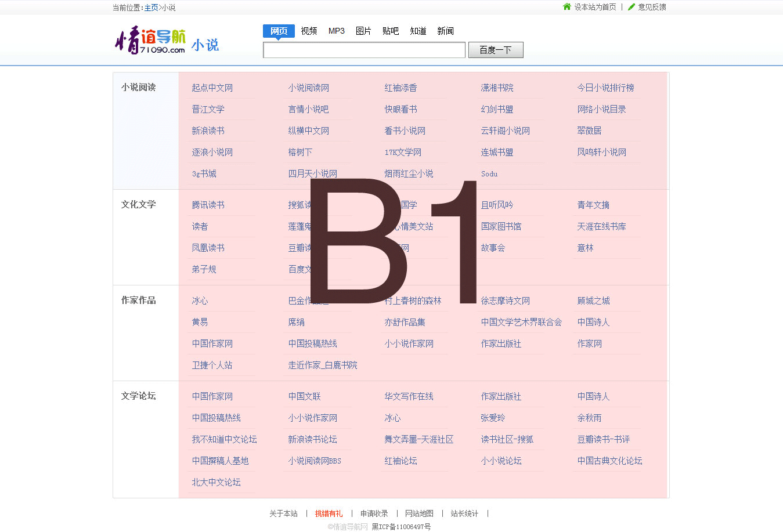Viewport: 783px width, 532px height.
Task: Select the 网页 search tab
Action: (279, 31)
